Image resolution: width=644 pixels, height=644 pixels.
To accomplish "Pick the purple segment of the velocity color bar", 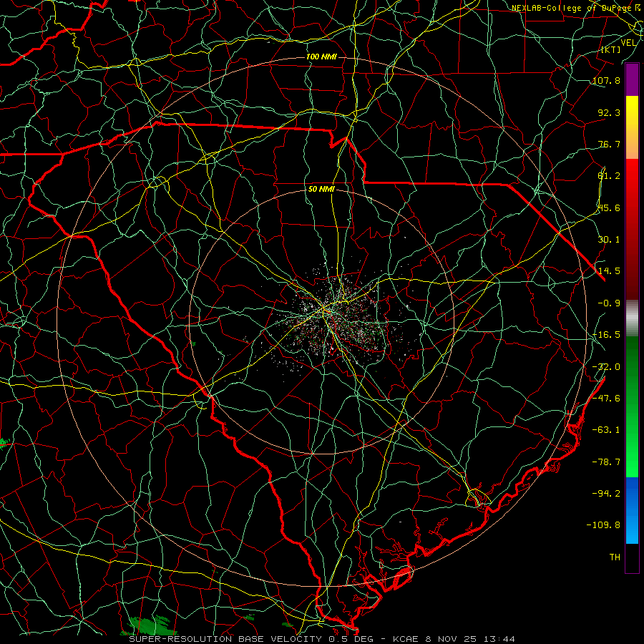I will point(632,79).
